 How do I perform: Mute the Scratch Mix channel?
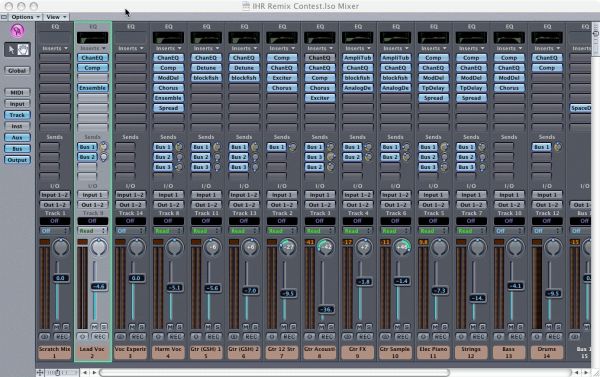point(57,326)
